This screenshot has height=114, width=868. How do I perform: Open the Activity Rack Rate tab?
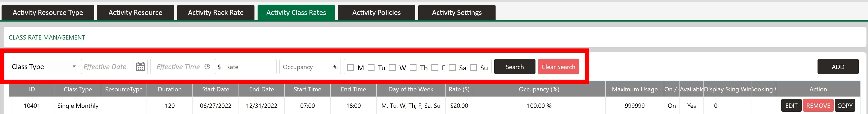tap(216, 12)
